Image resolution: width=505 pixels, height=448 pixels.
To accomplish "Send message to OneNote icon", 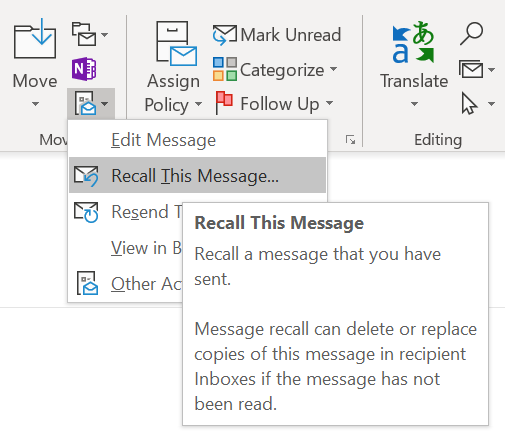I will pos(84,69).
